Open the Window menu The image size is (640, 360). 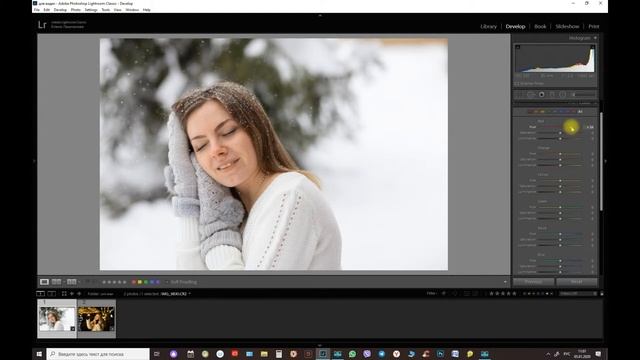tap(132, 10)
